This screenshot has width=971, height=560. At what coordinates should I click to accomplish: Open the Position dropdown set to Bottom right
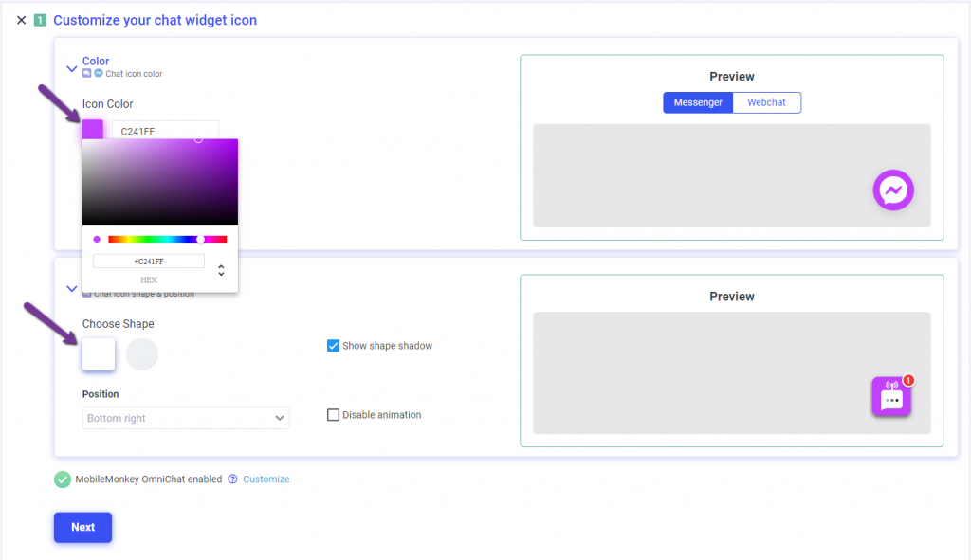[x=186, y=418]
